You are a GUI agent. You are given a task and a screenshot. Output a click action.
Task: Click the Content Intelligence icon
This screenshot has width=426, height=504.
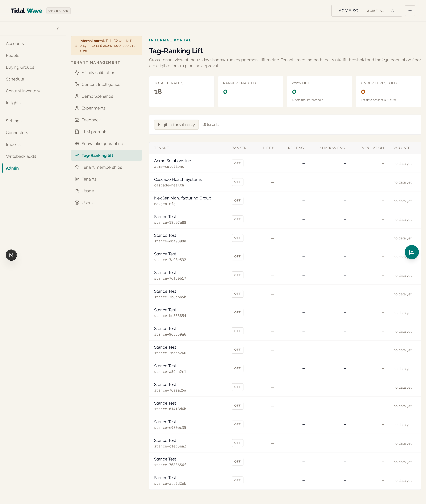[77, 84]
